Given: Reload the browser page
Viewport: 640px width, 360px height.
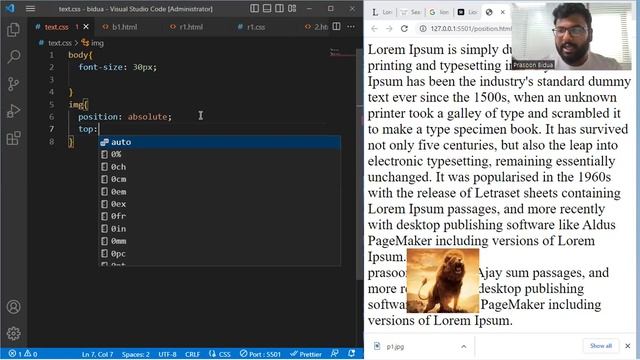Looking at the screenshot, I should click(x=404, y=29).
